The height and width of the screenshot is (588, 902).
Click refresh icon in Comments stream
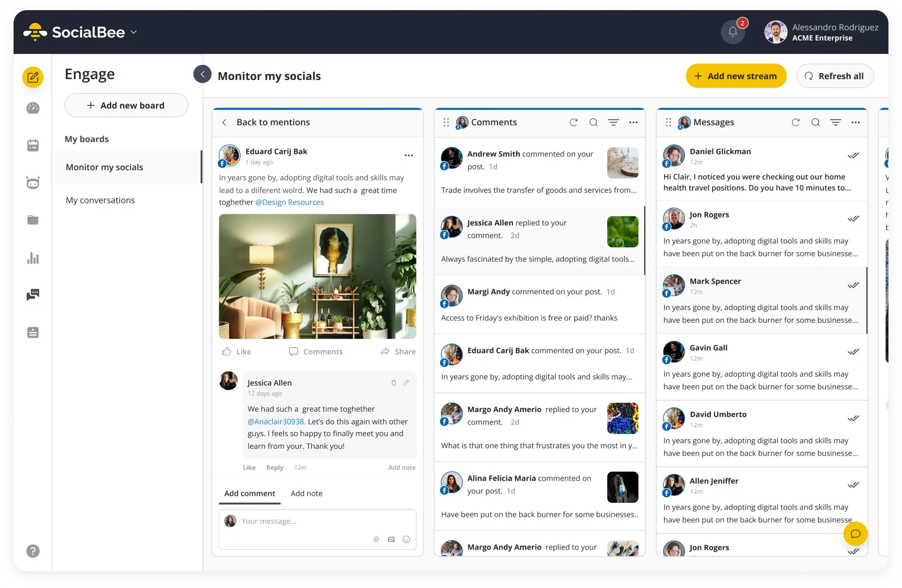click(x=573, y=122)
